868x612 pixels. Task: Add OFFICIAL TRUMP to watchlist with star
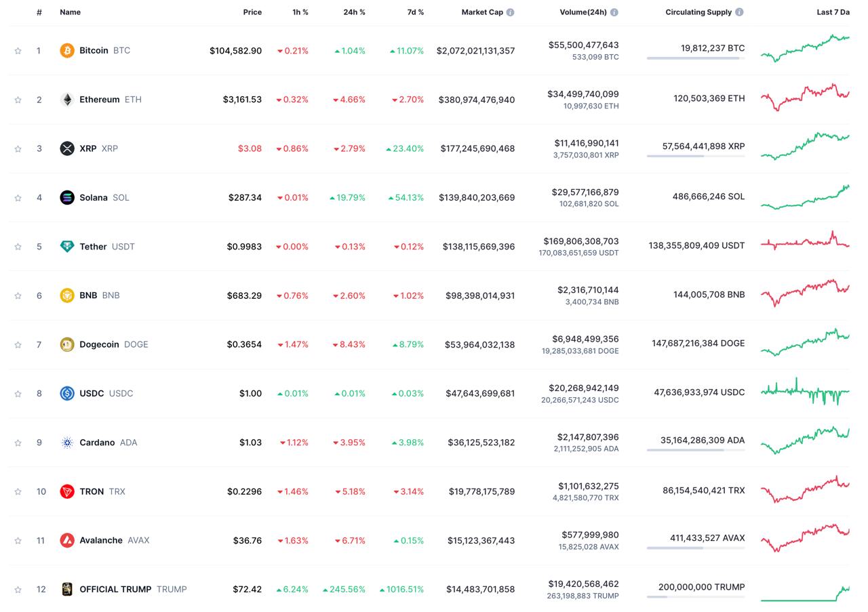[x=18, y=590]
